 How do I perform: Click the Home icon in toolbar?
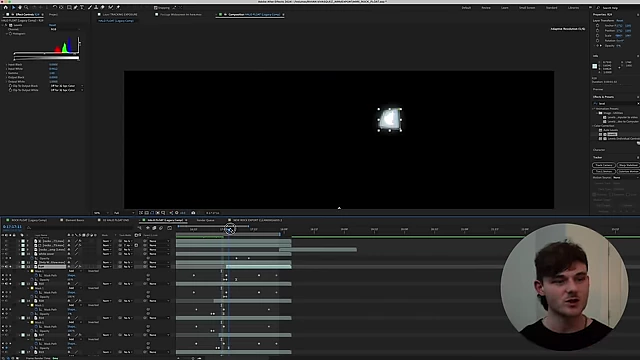[6, 7]
